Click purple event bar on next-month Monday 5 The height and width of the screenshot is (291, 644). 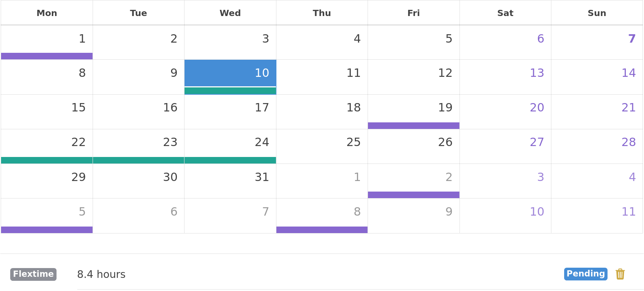click(x=47, y=230)
